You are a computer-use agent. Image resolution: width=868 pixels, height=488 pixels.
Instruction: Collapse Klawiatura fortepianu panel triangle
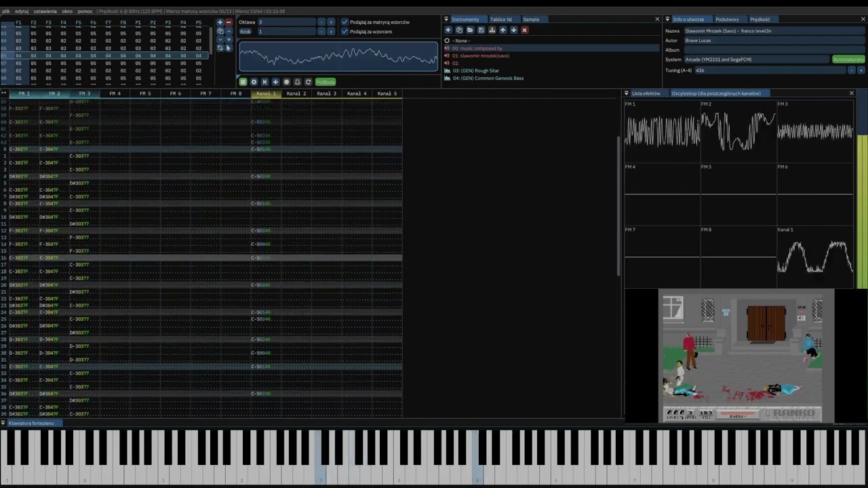(3, 423)
